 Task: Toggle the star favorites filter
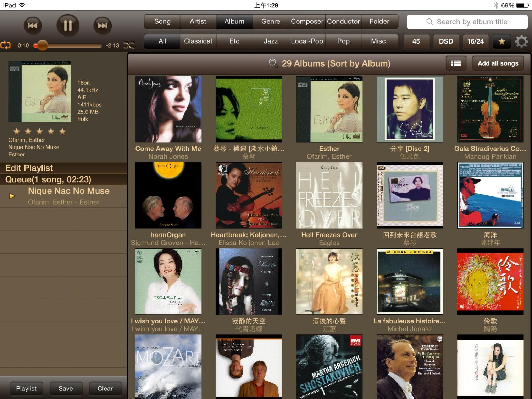pyautogui.click(x=501, y=41)
